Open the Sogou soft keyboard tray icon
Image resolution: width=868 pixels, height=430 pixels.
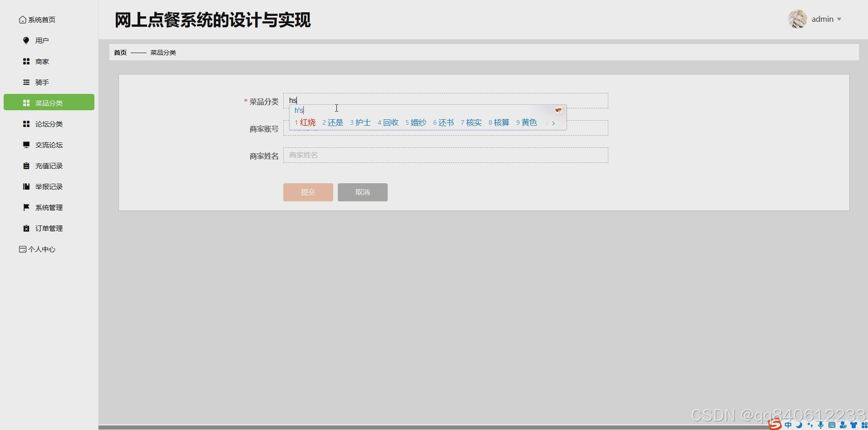tap(832, 425)
